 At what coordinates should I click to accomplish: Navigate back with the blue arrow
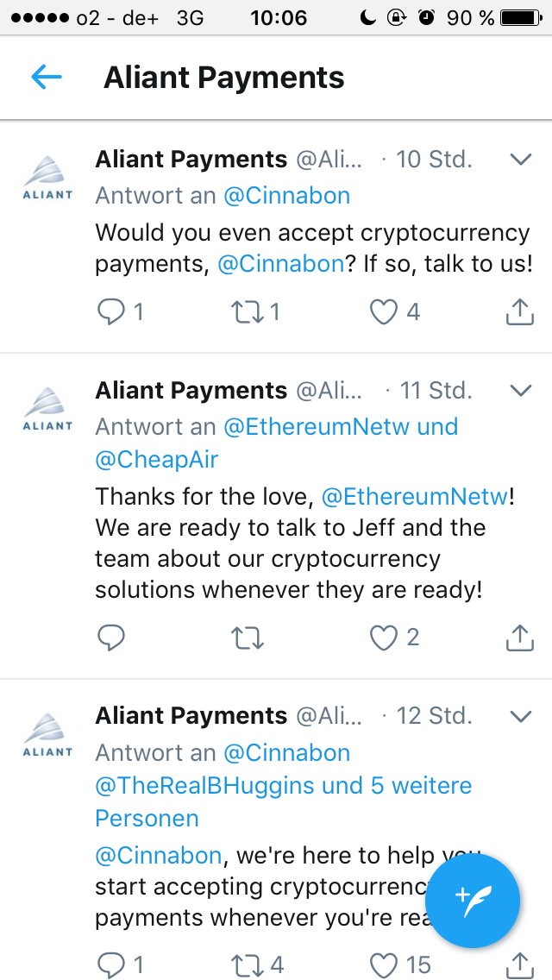47,77
